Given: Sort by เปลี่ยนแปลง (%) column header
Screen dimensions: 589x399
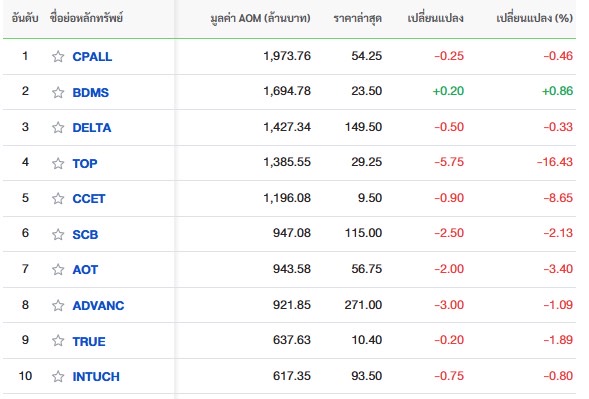Looking at the screenshot, I should click(534, 18).
